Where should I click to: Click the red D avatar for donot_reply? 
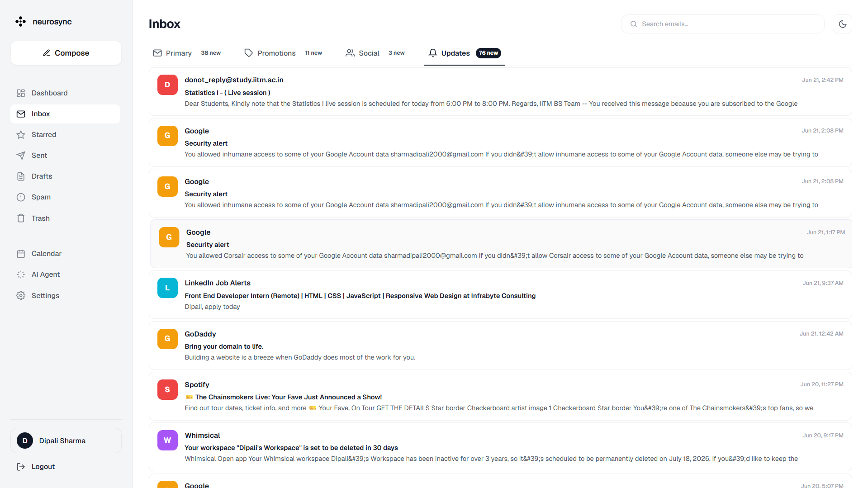click(167, 85)
